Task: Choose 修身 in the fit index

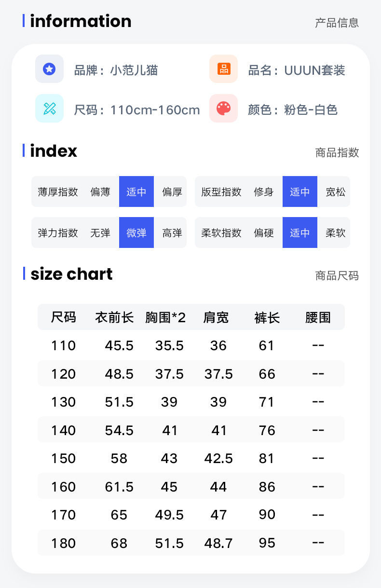Action: [264, 192]
